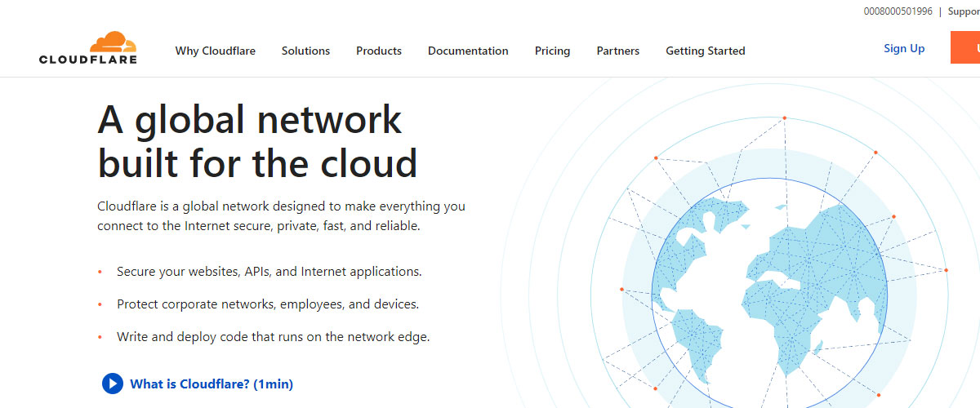
Task: Open the Getting Started menu
Action: pyautogui.click(x=706, y=51)
